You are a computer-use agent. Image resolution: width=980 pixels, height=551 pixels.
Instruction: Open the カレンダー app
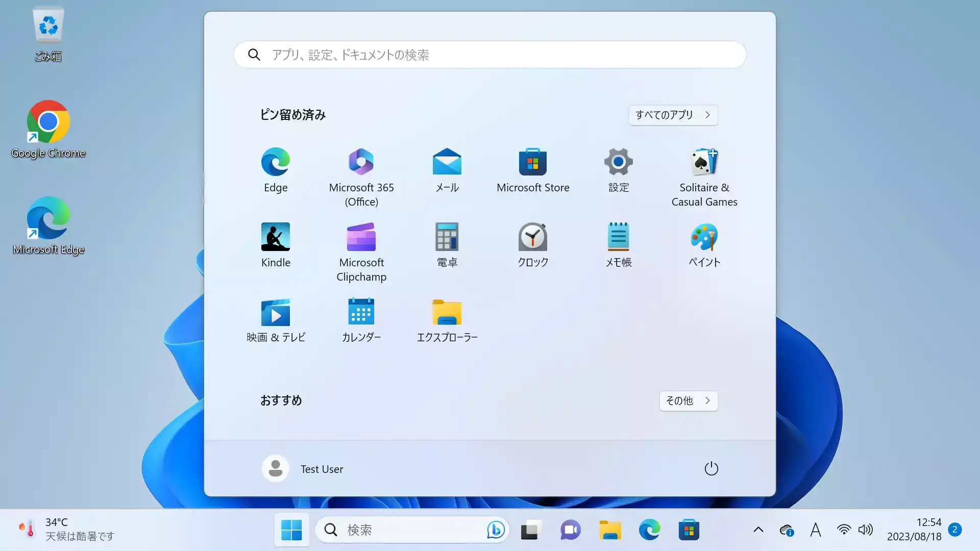click(361, 320)
